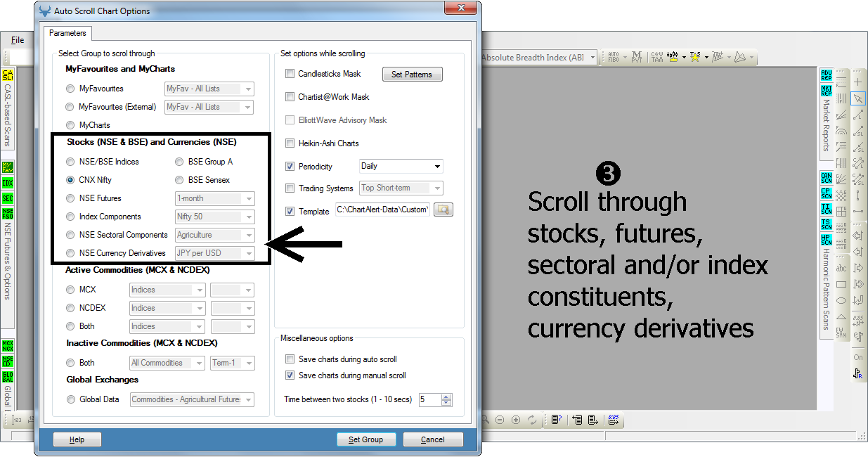This screenshot has height=457, width=868.
Task: Click the zoom in magnifier in bottom toolbar
Action: point(516,420)
